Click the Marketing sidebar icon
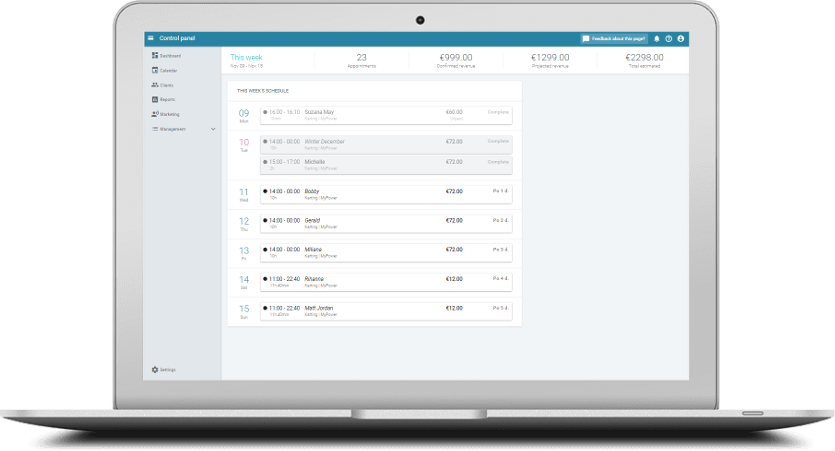This screenshot has width=835, height=451. point(155,114)
